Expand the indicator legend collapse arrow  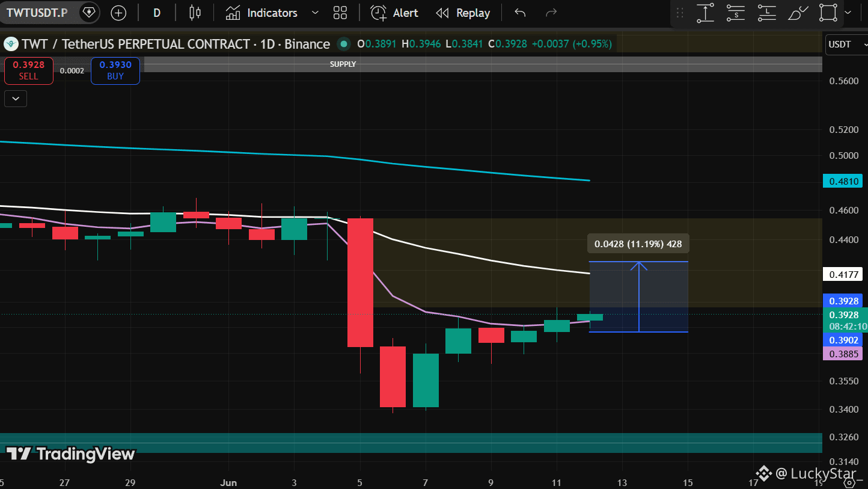click(x=16, y=99)
